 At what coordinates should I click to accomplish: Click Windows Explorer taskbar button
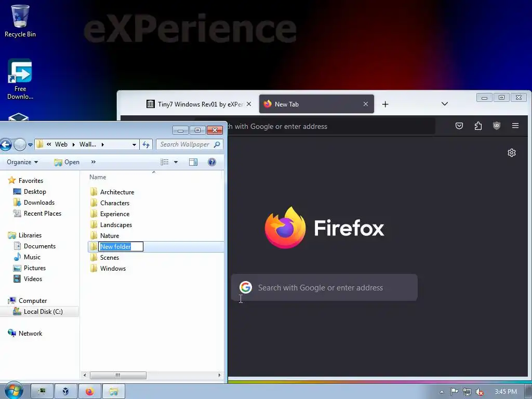pos(114,392)
